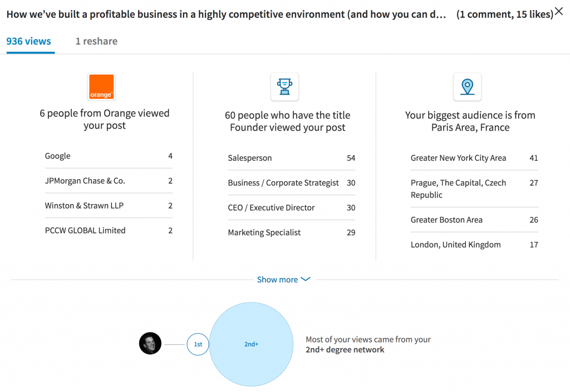Click the post title heading text
The image size is (570, 392).
pyautogui.click(x=226, y=14)
